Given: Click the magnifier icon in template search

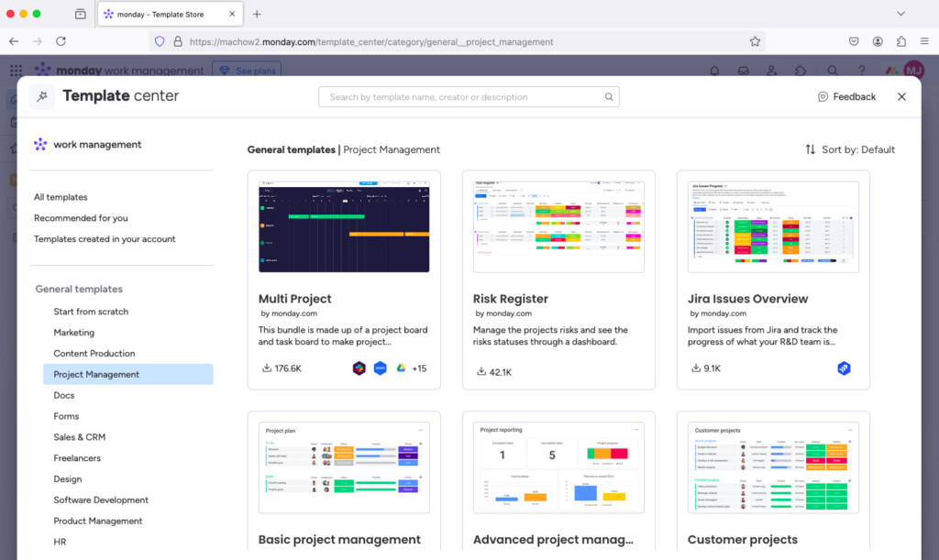Looking at the screenshot, I should point(609,97).
